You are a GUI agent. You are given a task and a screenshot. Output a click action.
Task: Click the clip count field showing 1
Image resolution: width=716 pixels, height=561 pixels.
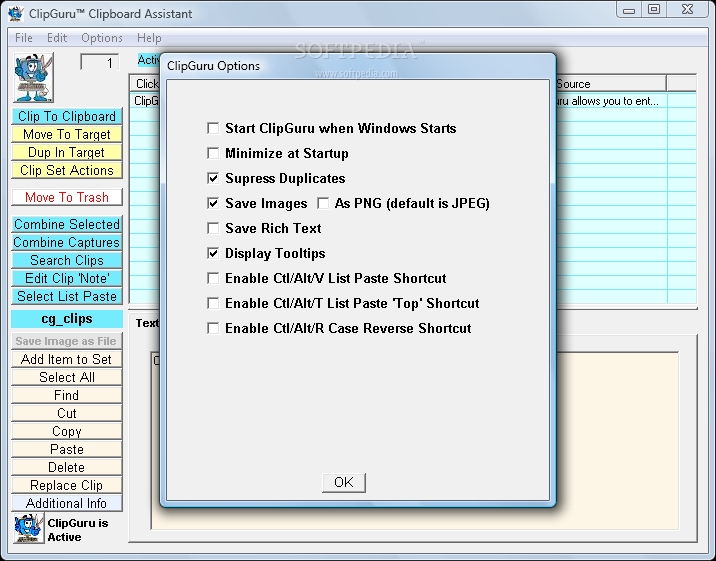click(x=100, y=63)
